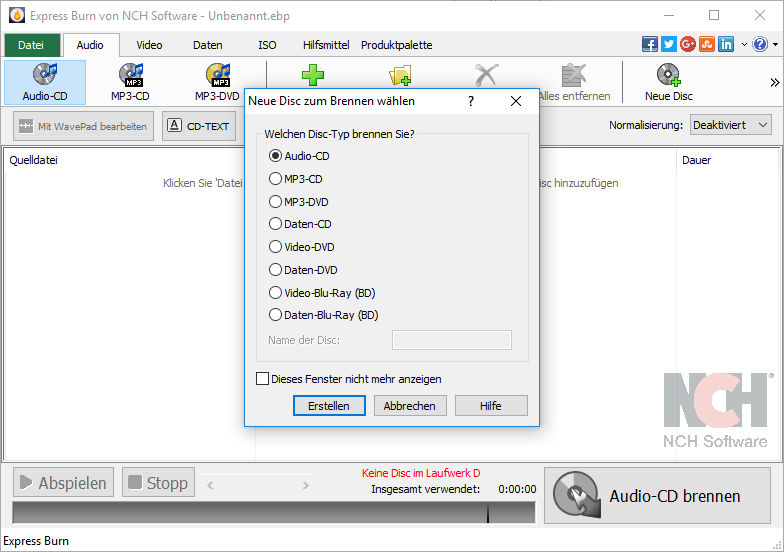The image size is (784, 552).
Task: Expand the social icons dropdown arrow
Action: click(744, 44)
